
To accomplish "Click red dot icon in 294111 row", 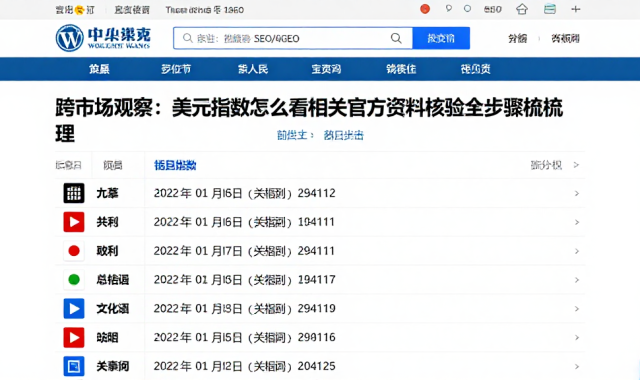I will tap(74, 251).
